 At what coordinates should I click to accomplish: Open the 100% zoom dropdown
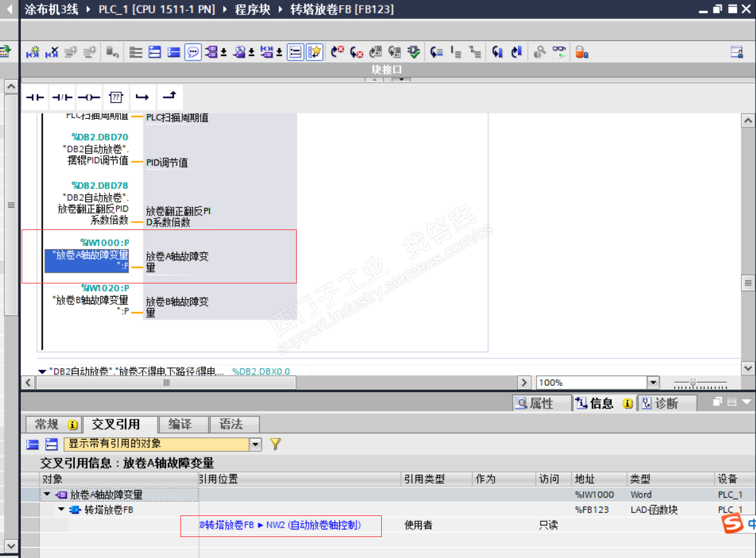(x=653, y=383)
